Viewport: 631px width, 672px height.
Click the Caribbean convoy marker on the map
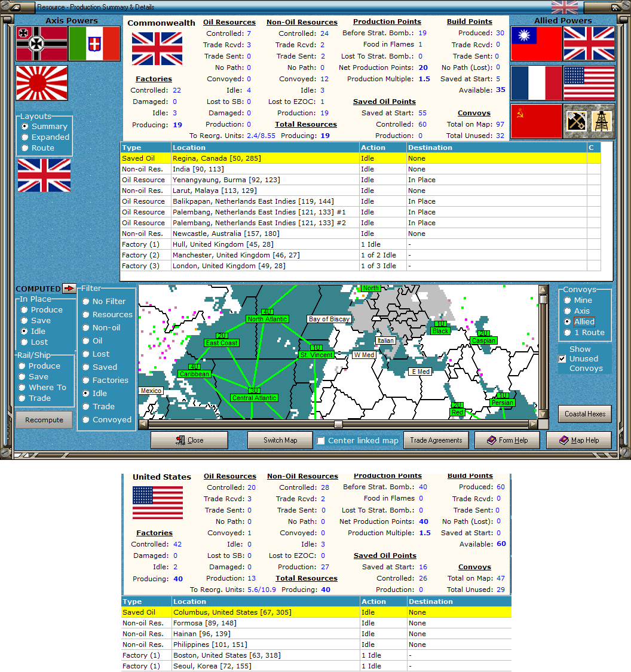click(x=194, y=374)
